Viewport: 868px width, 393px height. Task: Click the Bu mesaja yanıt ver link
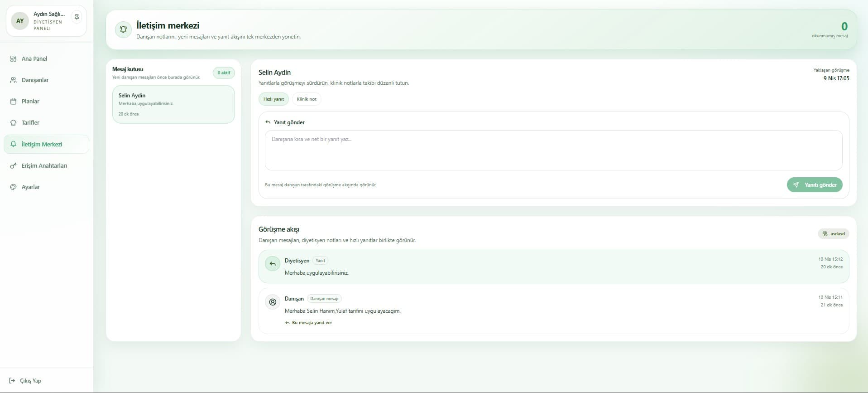coord(312,323)
